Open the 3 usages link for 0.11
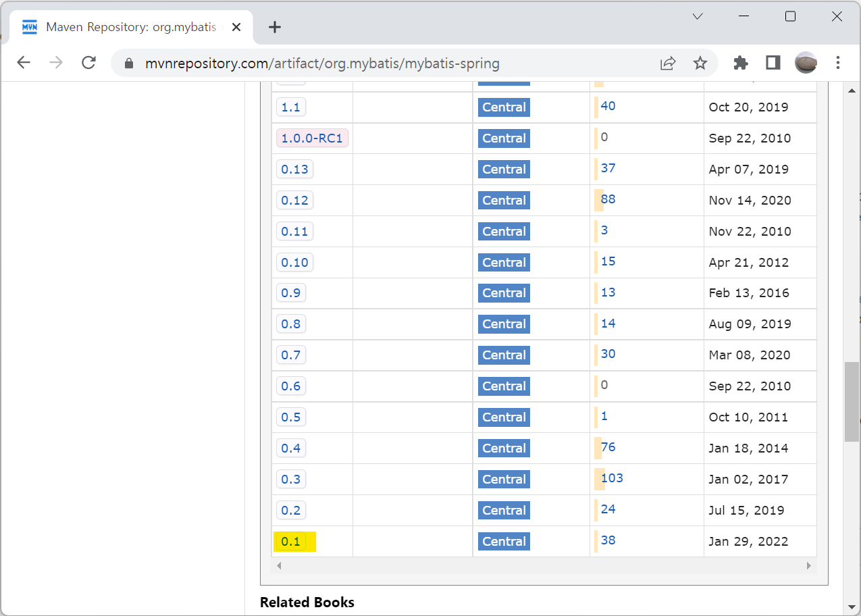This screenshot has height=616, width=861. pyautogui.click(x=604, y=230)
